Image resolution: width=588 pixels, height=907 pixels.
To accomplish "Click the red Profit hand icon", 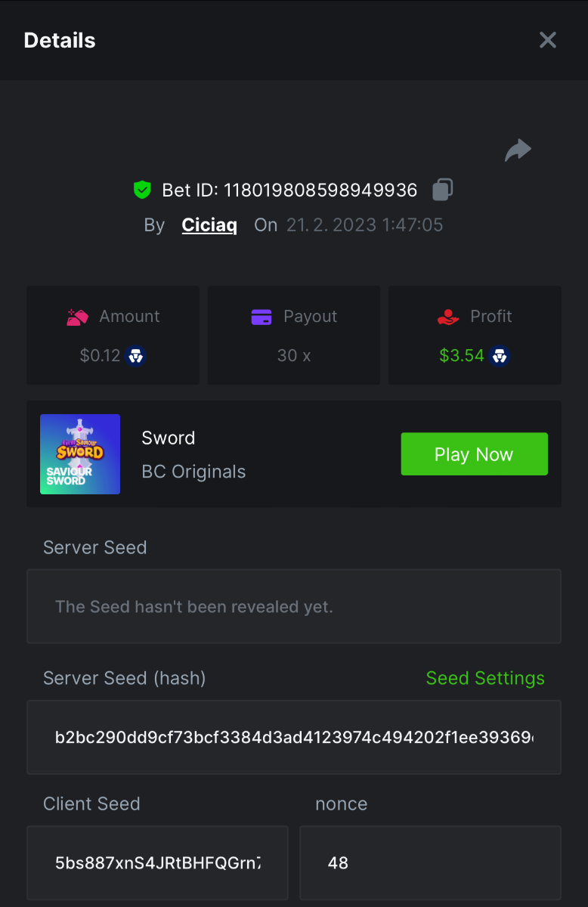I will [448, 317].
